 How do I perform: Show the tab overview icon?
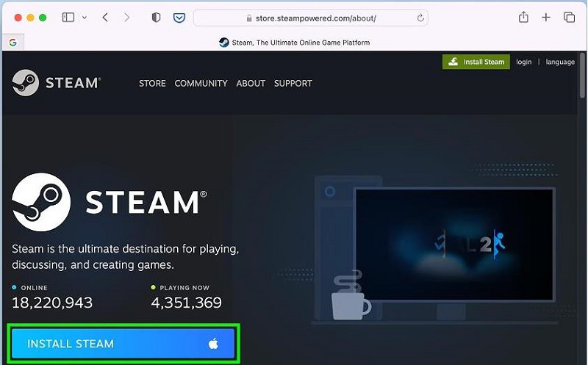coord(569,18)
